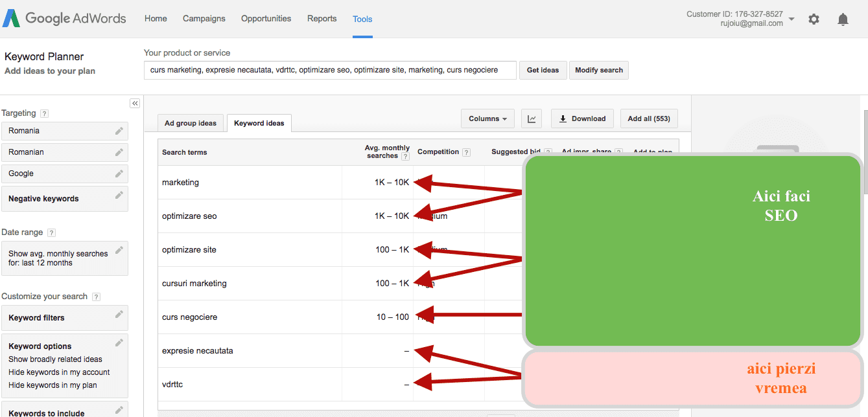Click the Modify search button
Screen dimensions: 868x417
point(599,70)
